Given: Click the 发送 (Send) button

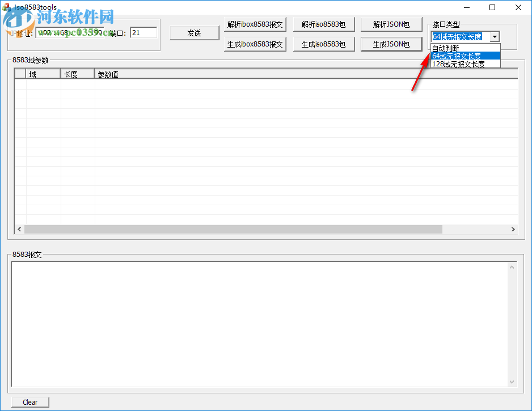Looking at the screenshot, I should pos(194,33).
